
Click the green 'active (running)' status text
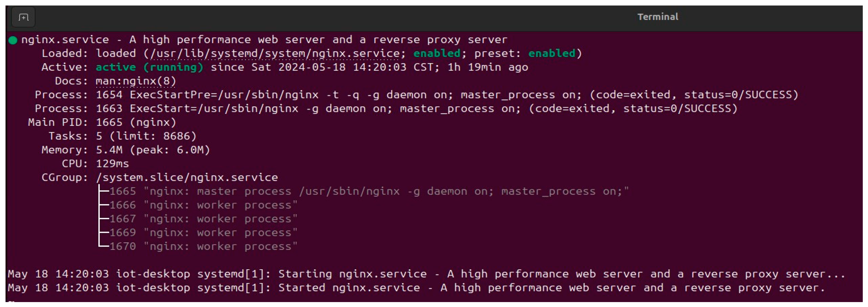150,67
